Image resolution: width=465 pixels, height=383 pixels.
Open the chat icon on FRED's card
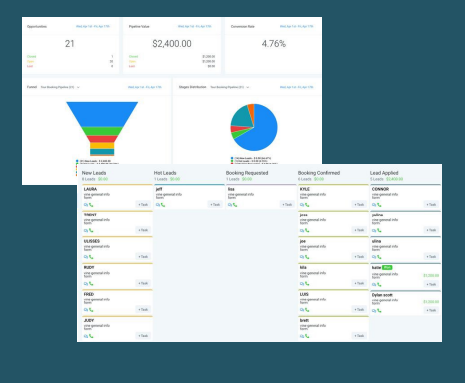[86, 310]
